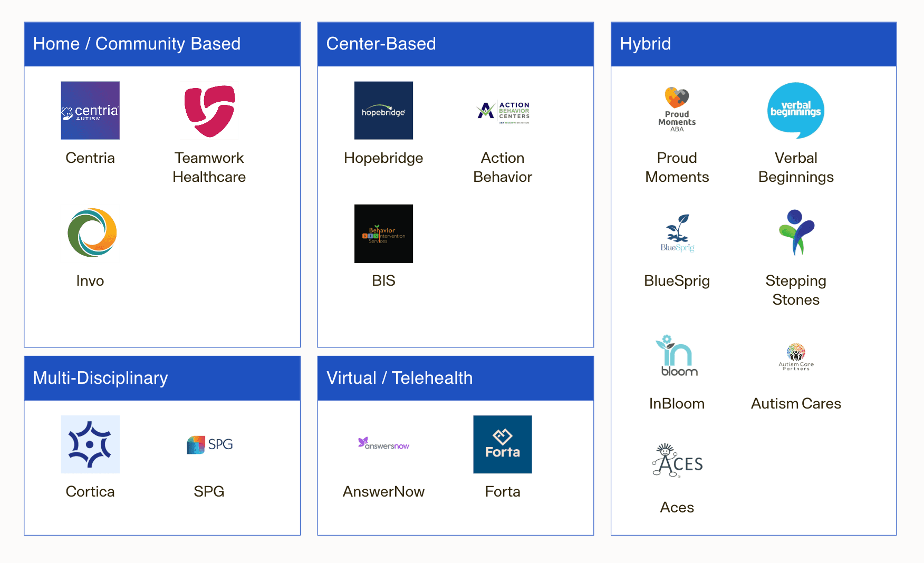924x563 pixels.
Task: Click the Virtual / Telehealth header
Action: tap(456, 378)
